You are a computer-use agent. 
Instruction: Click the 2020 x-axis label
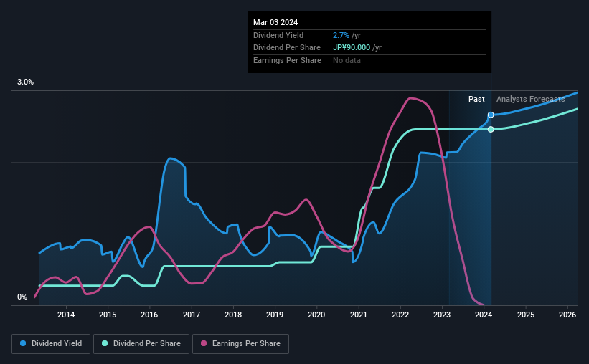[316, 315]
